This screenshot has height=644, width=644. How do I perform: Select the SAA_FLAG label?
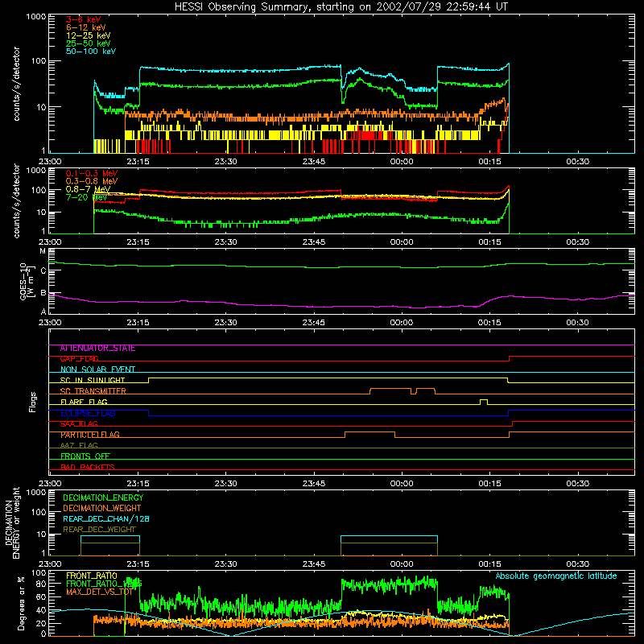click(x=79, y=424)
